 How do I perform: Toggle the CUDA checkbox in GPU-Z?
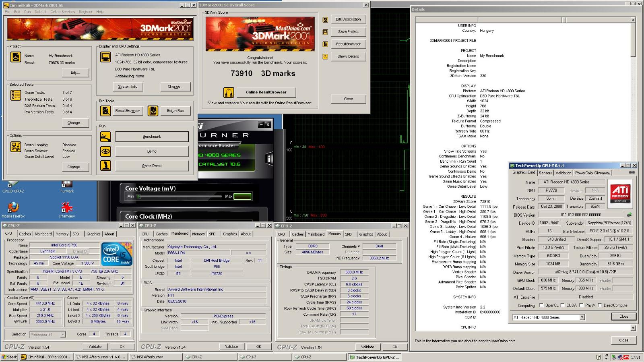tap(562, 305)
